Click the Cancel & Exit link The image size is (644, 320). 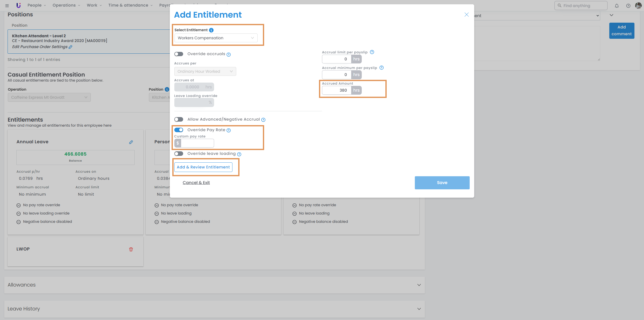click(196, 183)
